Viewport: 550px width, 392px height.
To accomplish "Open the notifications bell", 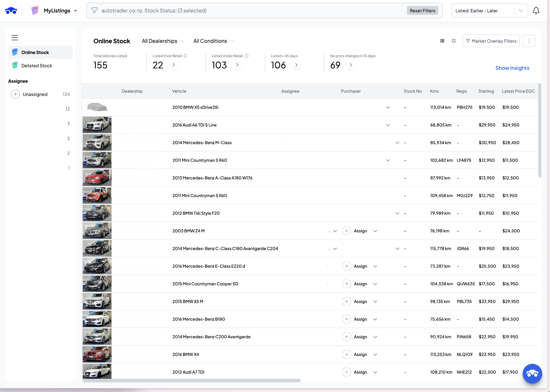I will 536,11.
